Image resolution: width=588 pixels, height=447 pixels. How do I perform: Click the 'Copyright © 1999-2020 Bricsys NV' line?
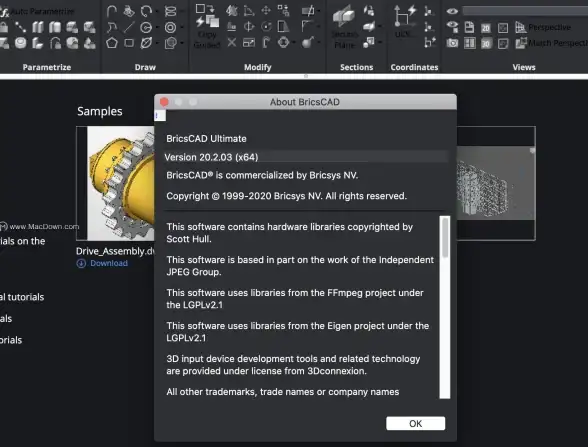[286, 196]
